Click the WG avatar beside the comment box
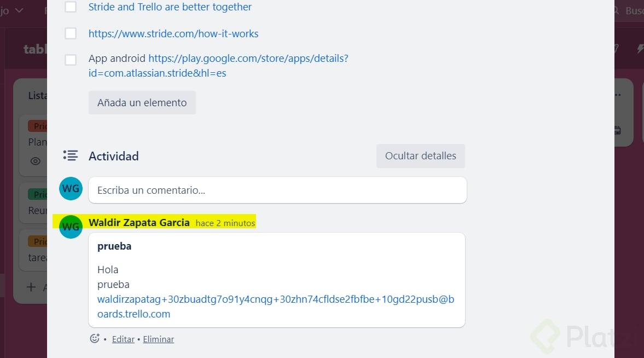Image resolution: width=644 pixels, height=358 pixels. (71, 188)
